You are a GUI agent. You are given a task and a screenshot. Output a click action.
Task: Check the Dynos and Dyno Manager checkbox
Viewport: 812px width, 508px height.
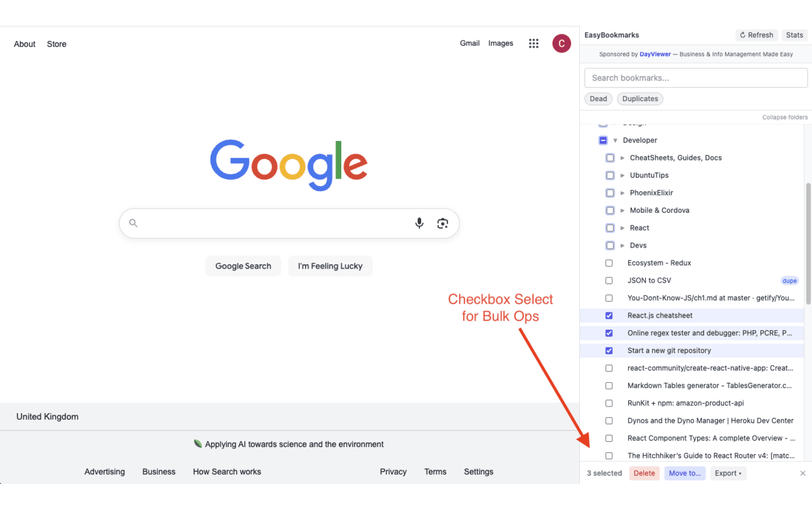point(609,421)
